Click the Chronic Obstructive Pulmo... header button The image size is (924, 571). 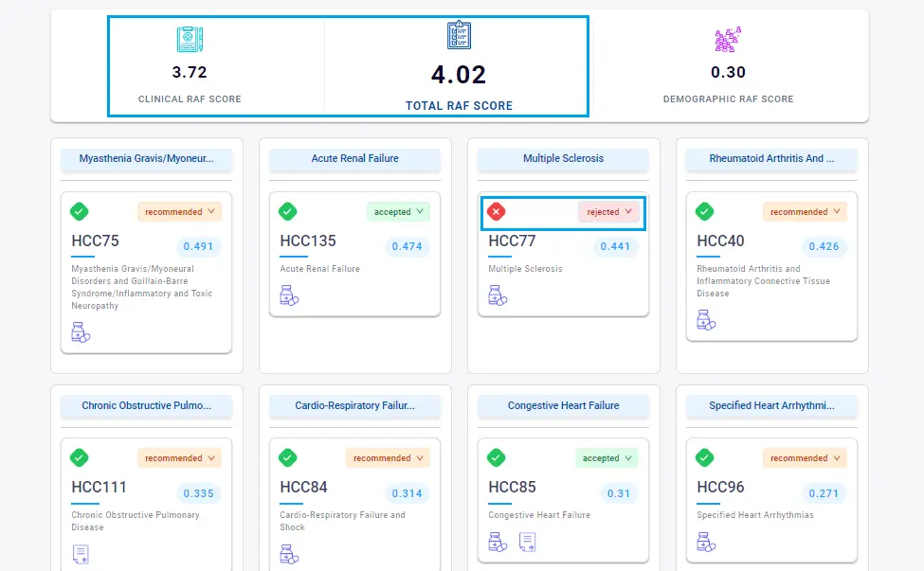tap(146, 405)
